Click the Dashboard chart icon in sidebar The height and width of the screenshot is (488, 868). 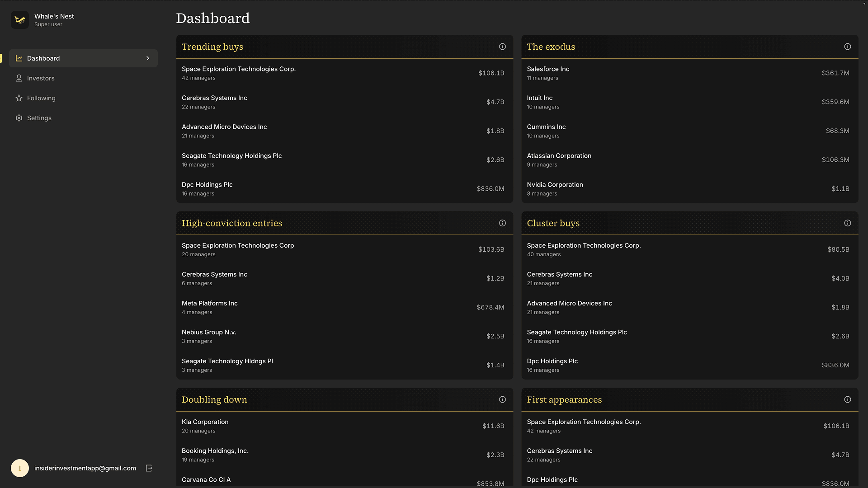tap(19, 58)
